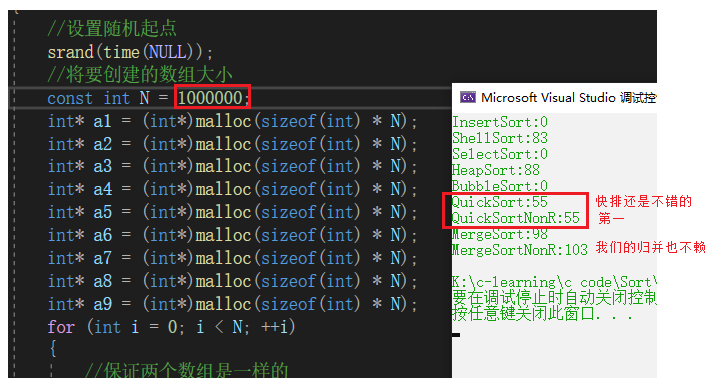Click MergeSortNonR:103 output in console
This screenshot has width=713, height=386.
(520, 250)
